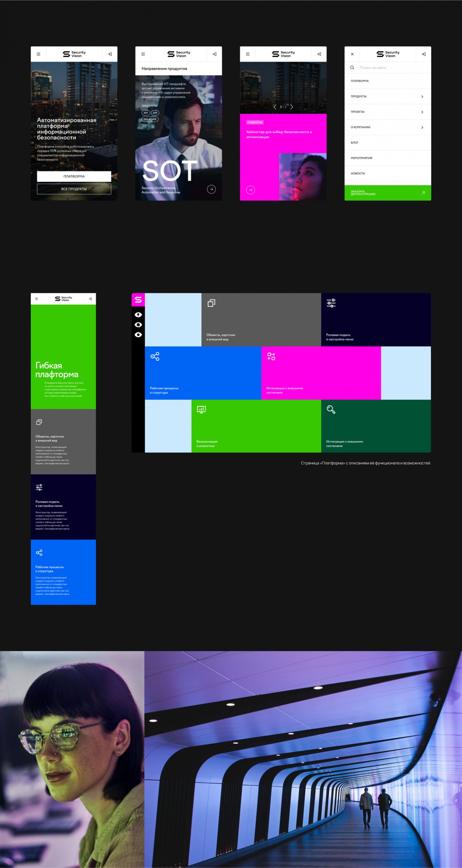Select the VM product tag

click(155, 113)
